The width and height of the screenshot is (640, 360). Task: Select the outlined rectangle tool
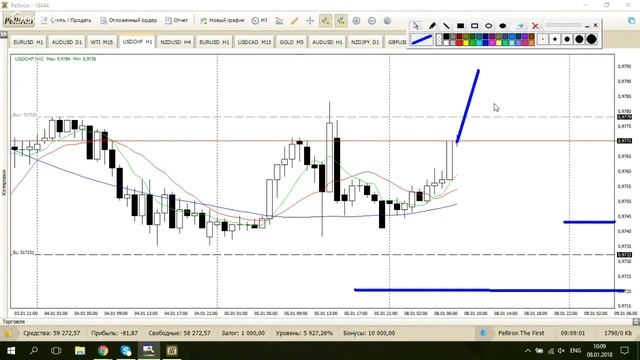pyautogui.click(x=474, y=25)
